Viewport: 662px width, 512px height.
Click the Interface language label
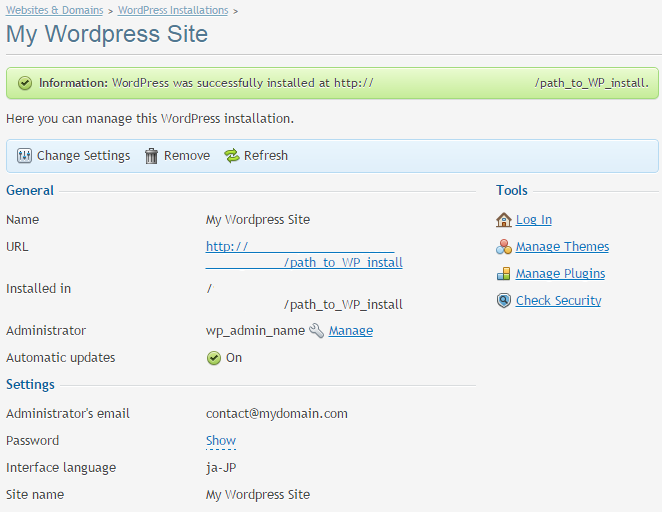[x=61, y=468]
